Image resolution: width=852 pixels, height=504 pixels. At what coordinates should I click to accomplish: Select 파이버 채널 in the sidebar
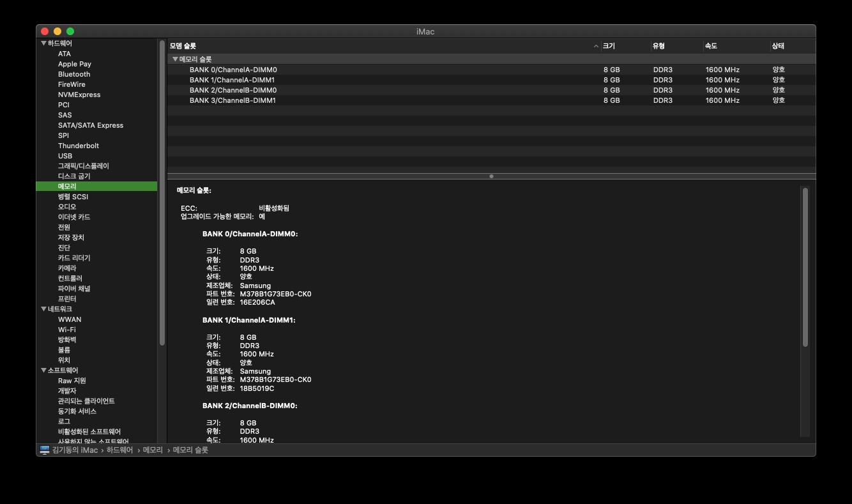[x=74, y=289]
